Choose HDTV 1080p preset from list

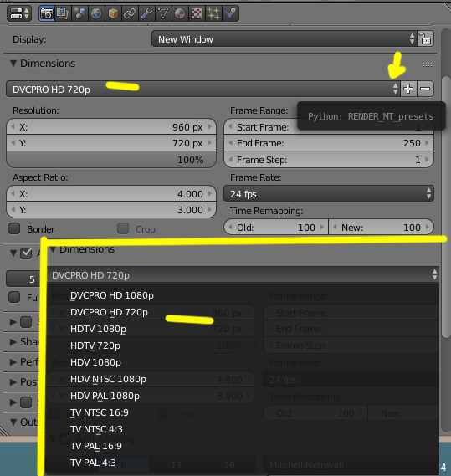pos(98,329)
